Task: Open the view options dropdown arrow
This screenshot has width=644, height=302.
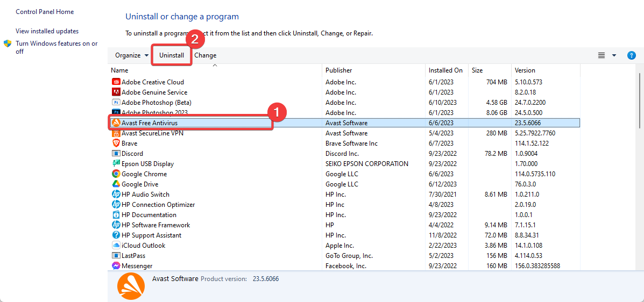Action: point(614,55)
